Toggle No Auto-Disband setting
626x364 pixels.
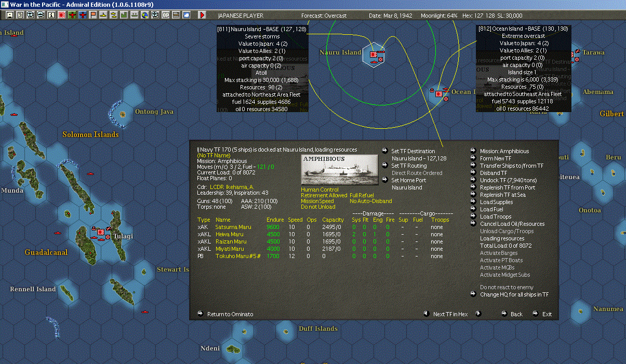pos(371,201)
